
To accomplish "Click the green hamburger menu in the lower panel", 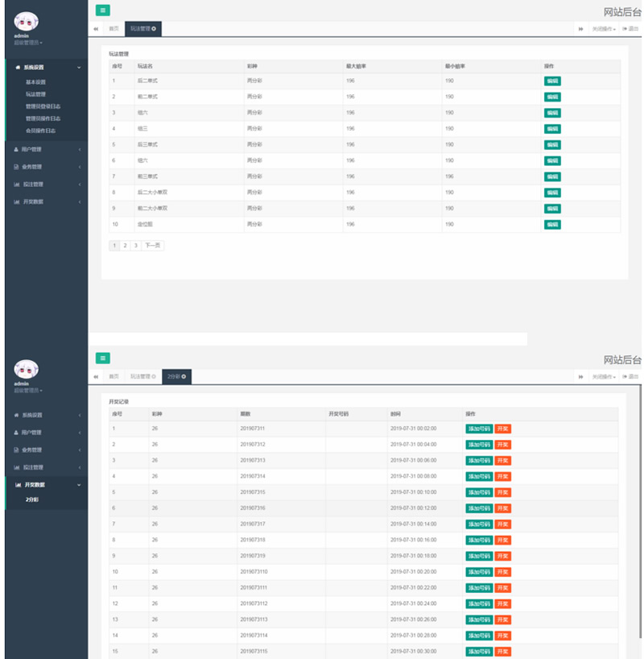I will click(103, 358).
